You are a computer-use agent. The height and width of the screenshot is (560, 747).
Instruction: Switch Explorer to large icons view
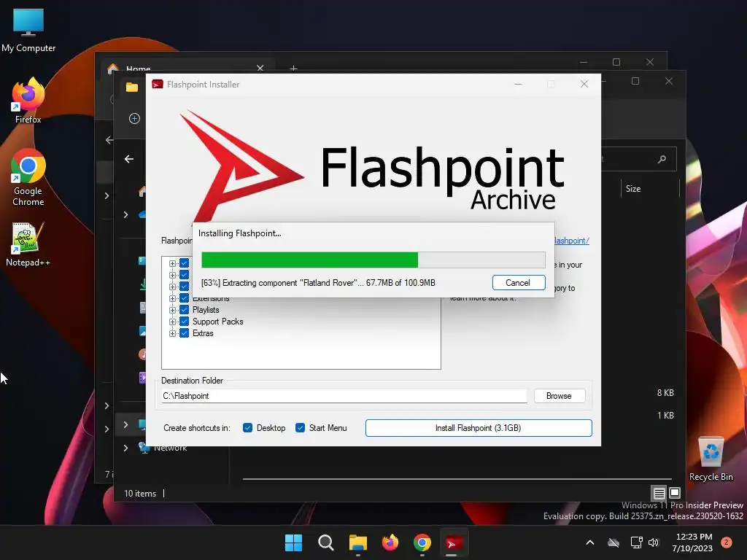click(675, 493)
